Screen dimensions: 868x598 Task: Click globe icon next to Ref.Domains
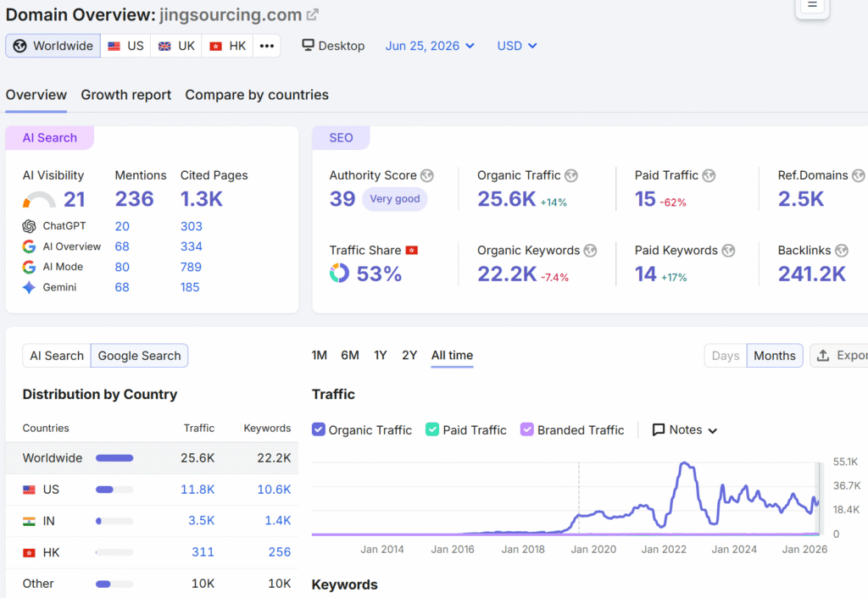click(x=859, y=175)
